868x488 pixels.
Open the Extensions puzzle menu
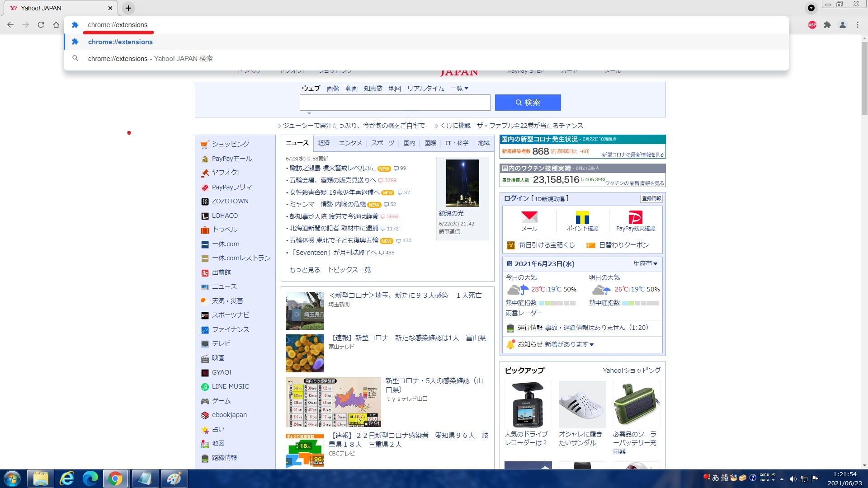827,25
